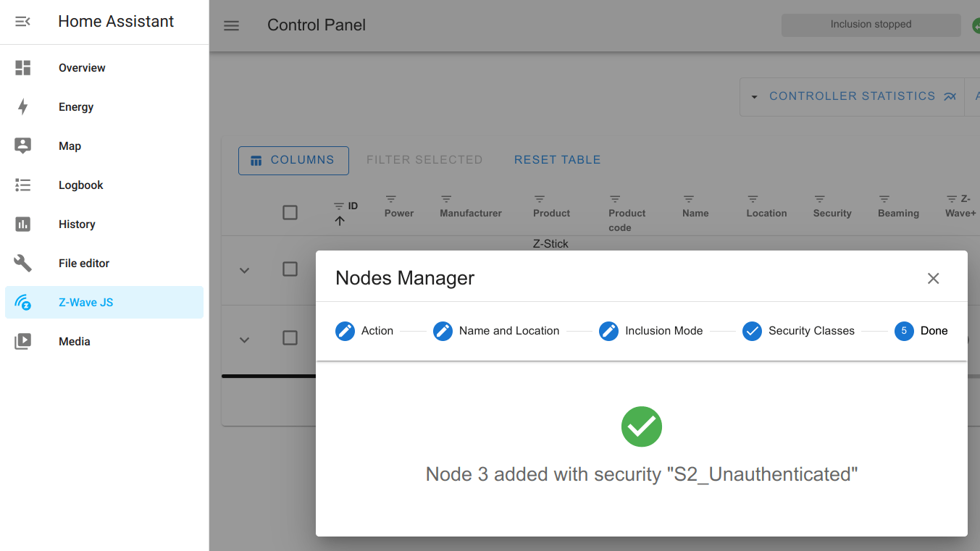Open the Logbook list icon

(x=22, y=185)
